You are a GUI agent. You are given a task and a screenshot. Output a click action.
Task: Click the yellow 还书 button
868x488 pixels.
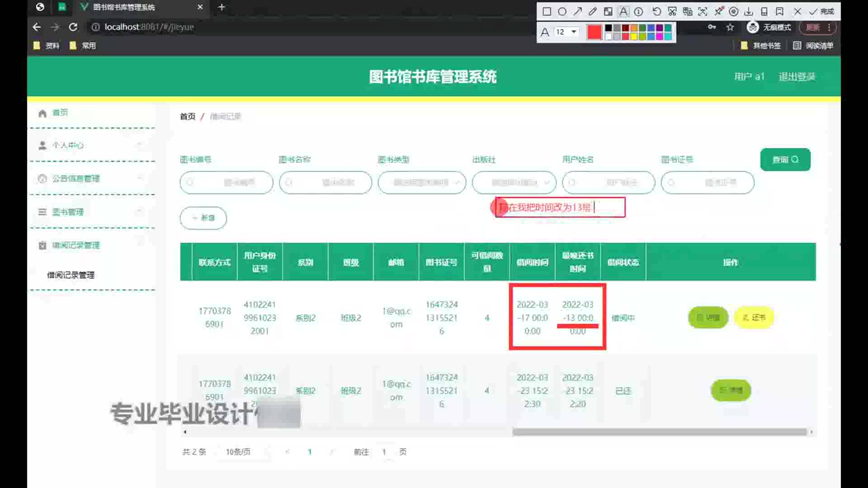[754, 318]
